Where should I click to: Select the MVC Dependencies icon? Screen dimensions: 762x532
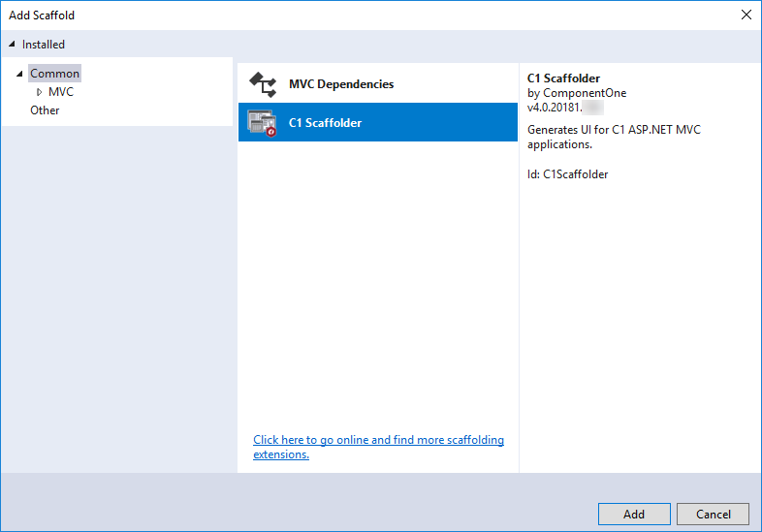(263, 84)
